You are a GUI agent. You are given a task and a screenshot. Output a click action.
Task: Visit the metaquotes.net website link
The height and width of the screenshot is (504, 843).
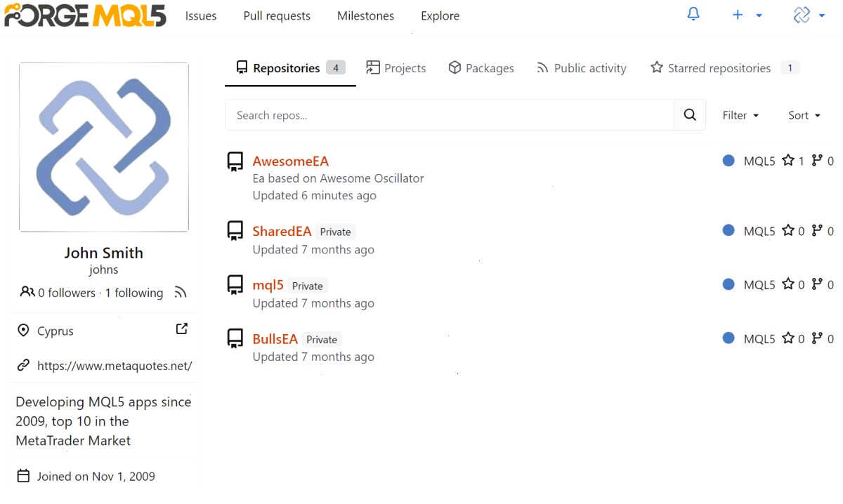(115, 366)
